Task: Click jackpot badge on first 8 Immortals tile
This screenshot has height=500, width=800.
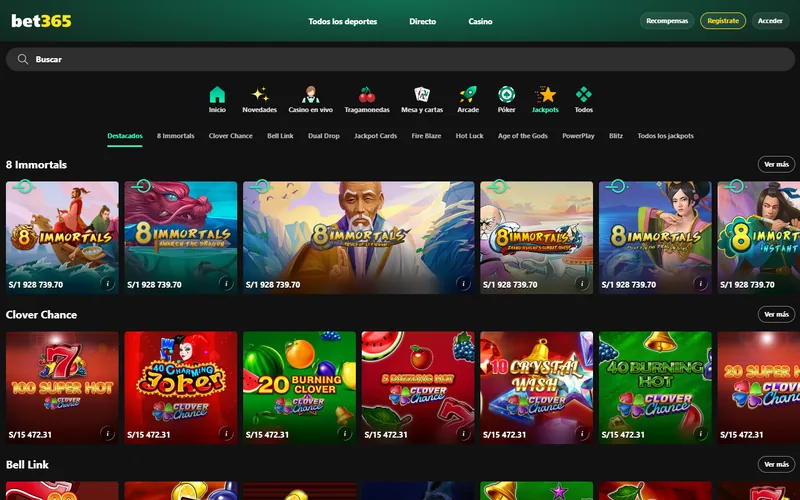Action: pyautogui.click(x=22, y=187)
